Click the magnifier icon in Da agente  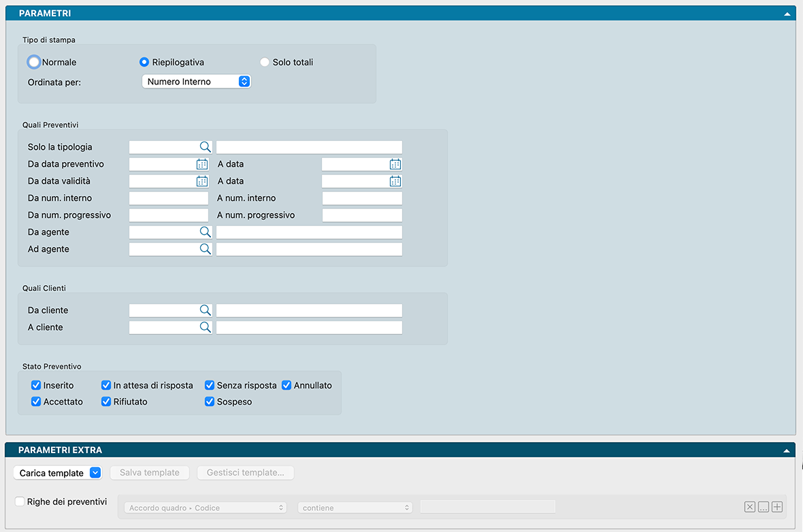(205, 232)
